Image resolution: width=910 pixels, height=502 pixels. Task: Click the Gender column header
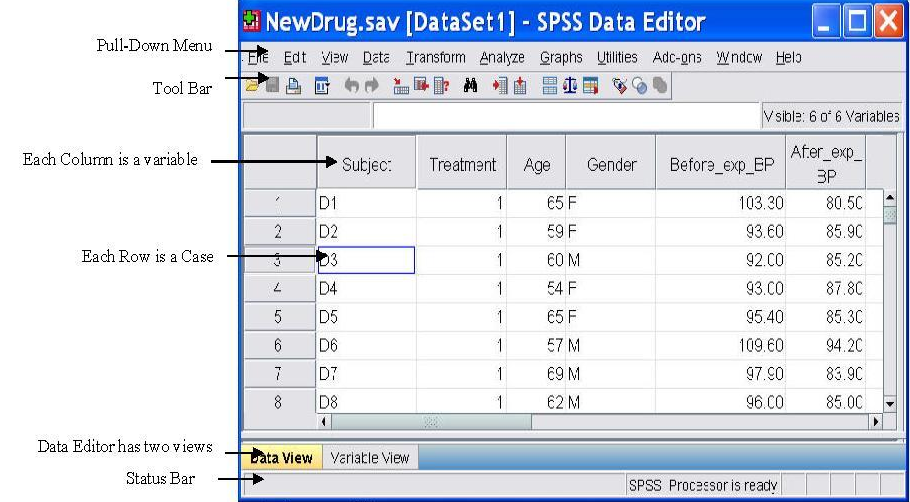tap(611, 165)
